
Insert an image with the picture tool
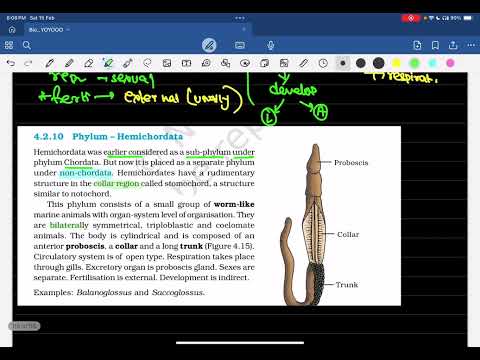167,63
